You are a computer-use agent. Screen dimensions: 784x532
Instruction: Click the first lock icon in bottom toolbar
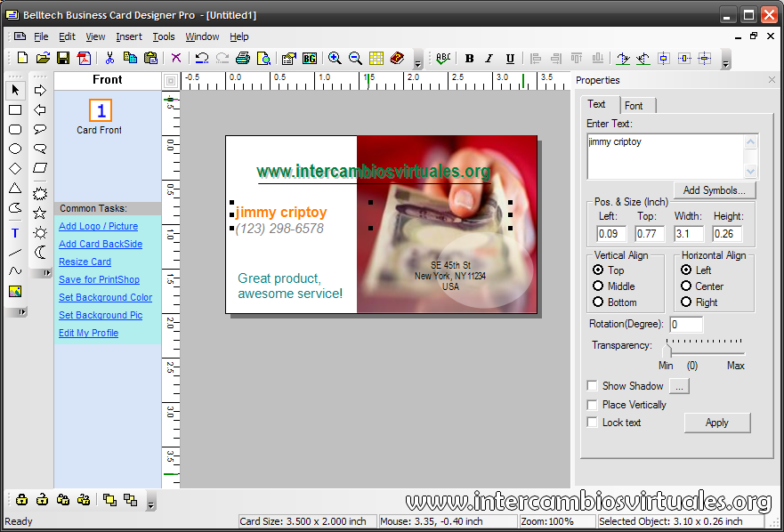coord(21,499)
